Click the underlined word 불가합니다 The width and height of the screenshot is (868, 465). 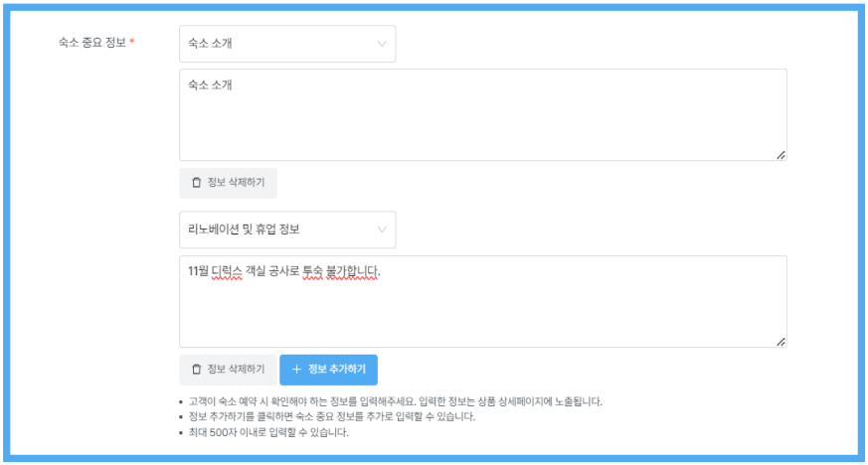[x=355, y=271]
